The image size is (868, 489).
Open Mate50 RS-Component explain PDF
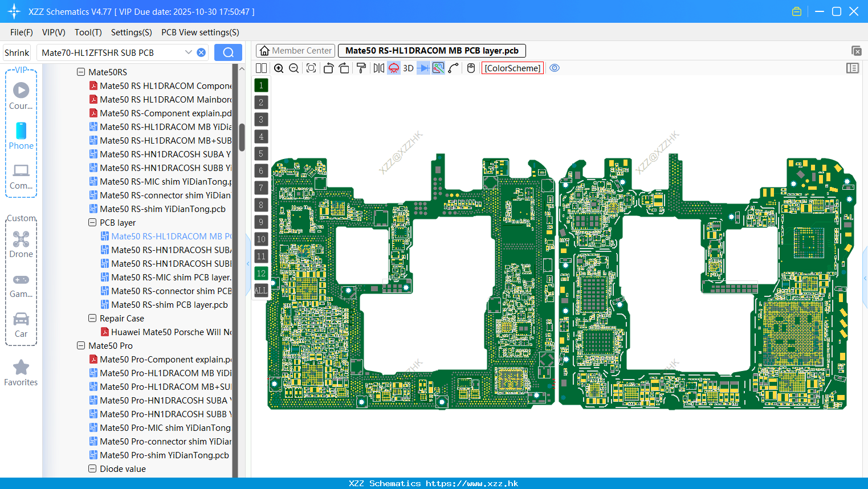161,113
